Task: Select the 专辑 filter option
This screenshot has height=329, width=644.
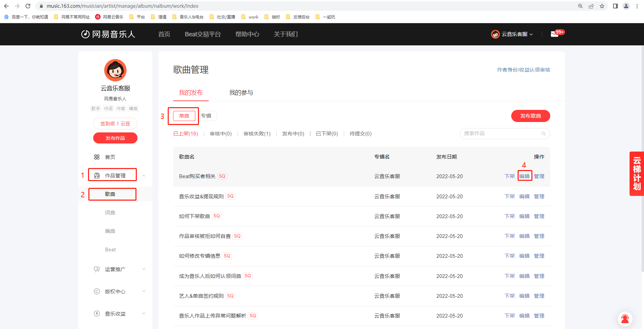Action: (x=206, y=116)
